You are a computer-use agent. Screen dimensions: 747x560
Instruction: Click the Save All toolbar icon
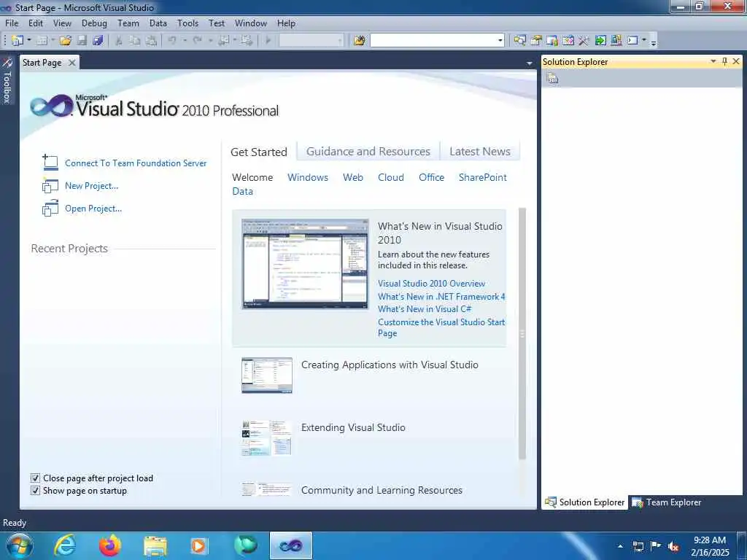click(x=98, y=41)
